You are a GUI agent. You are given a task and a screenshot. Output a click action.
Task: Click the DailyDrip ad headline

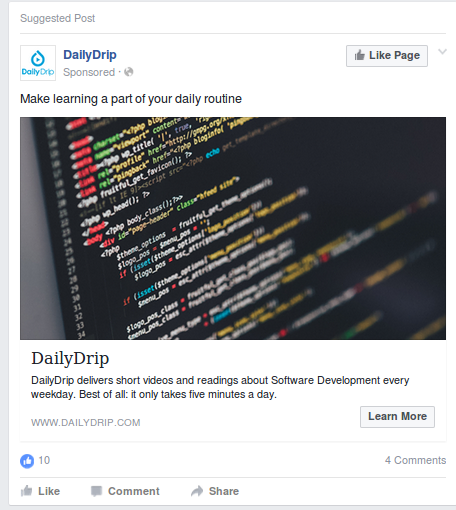point(70,359)
